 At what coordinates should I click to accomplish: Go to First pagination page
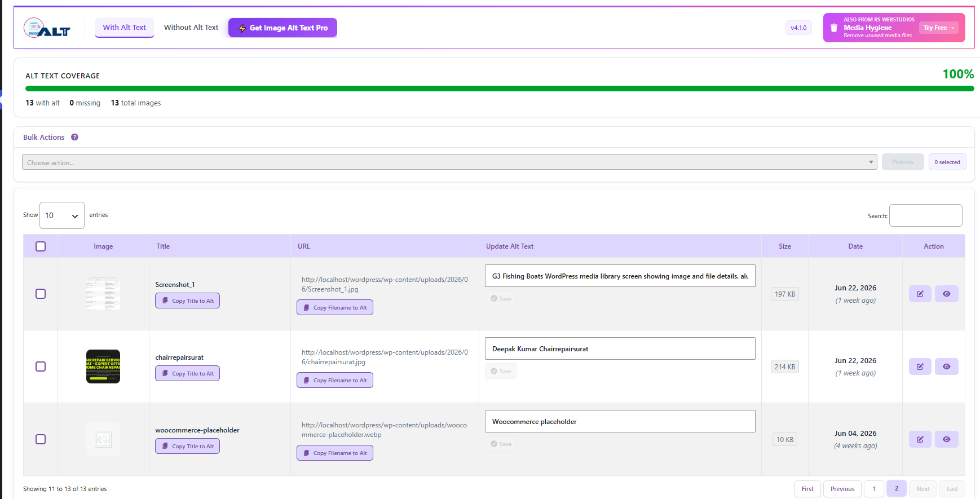pyautogui.click(x=807, y=489)
